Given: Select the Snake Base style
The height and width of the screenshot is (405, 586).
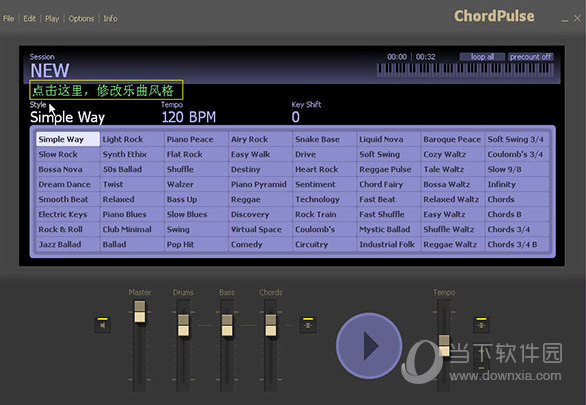Looking at the screenshot, I should [x=325, y=139].
